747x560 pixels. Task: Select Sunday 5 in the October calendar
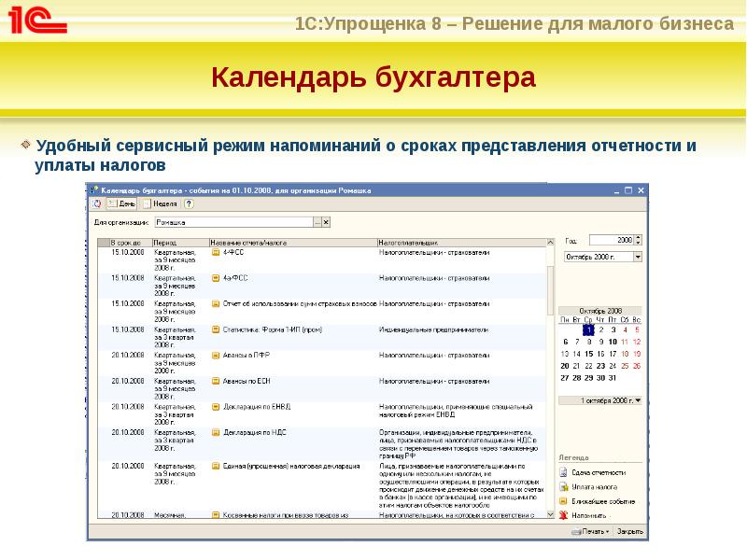click(637, 329)
